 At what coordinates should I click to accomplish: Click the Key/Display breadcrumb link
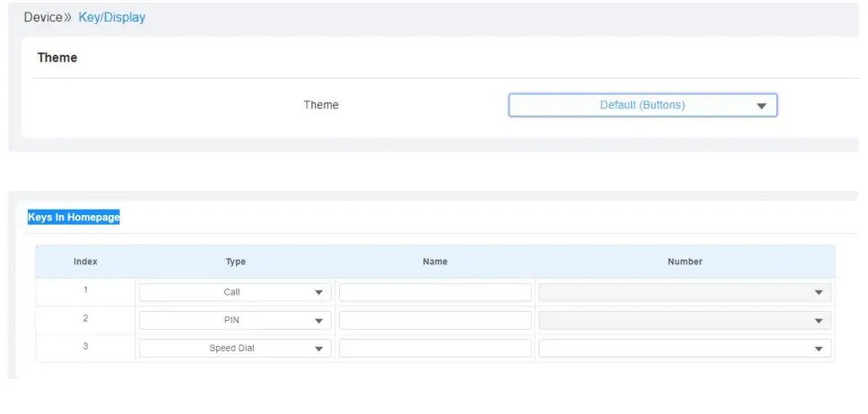(x=112, y=17)
